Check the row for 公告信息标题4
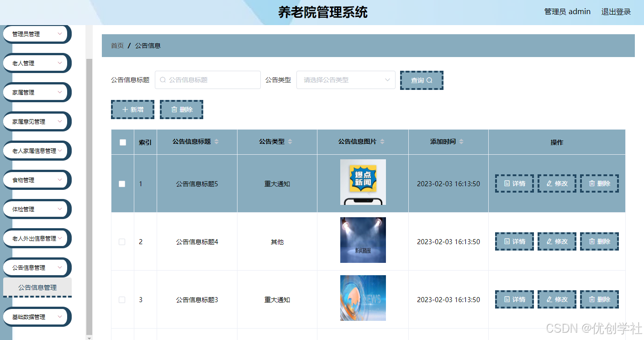This screenshot has width=644, height=340. 122,242
